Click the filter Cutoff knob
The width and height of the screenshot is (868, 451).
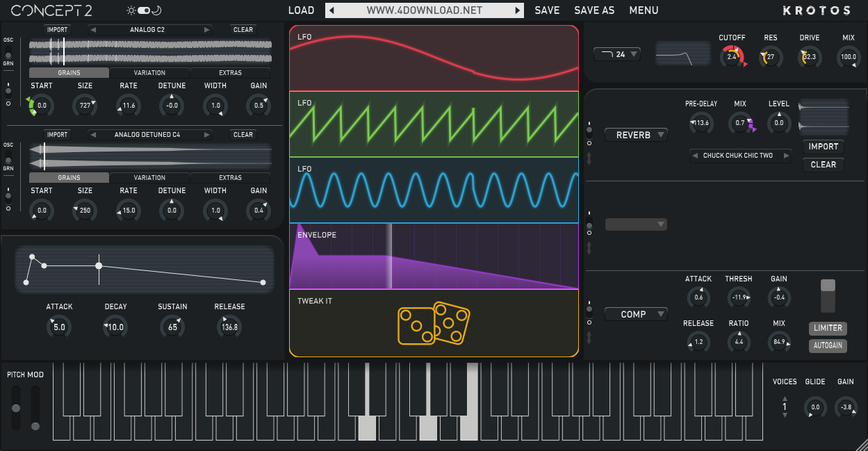[x=732, y=57]
